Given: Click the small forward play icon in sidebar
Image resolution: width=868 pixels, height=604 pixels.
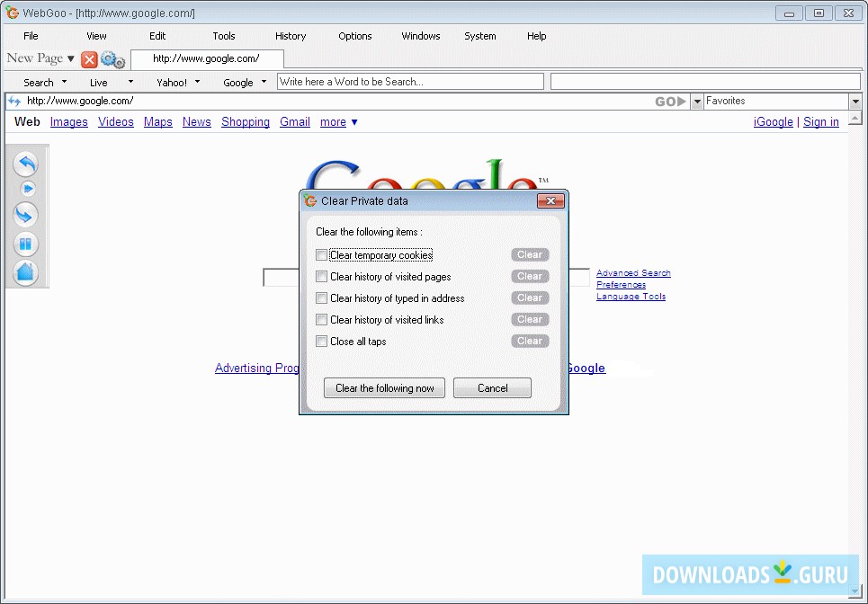Looking at the screenshot, I should pyautogui.click(x=28, y=189).
